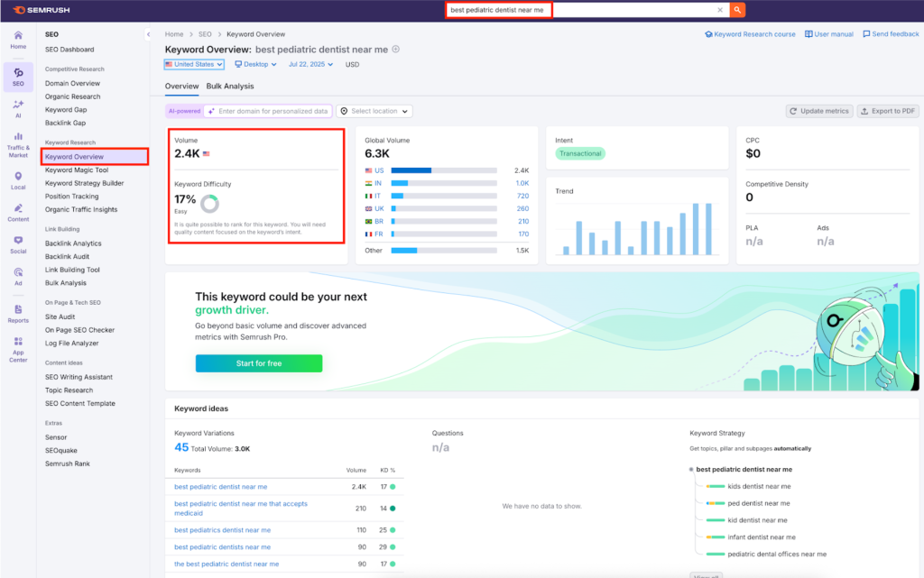Open Site Audit in sidebar
Screen dimensions: 924x578
pyautogui.click(x=60, y=317)
